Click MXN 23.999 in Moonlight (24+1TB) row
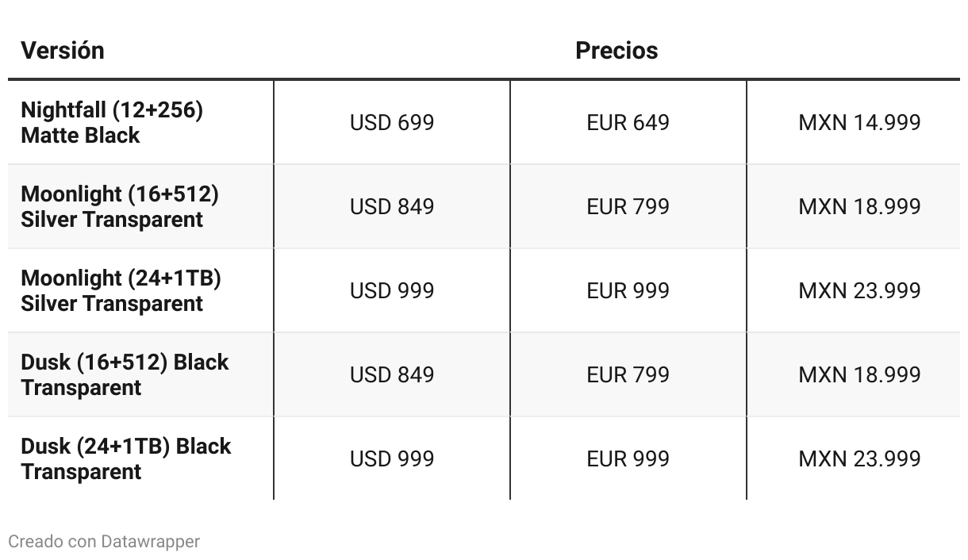968x560 pixels. 859,290
